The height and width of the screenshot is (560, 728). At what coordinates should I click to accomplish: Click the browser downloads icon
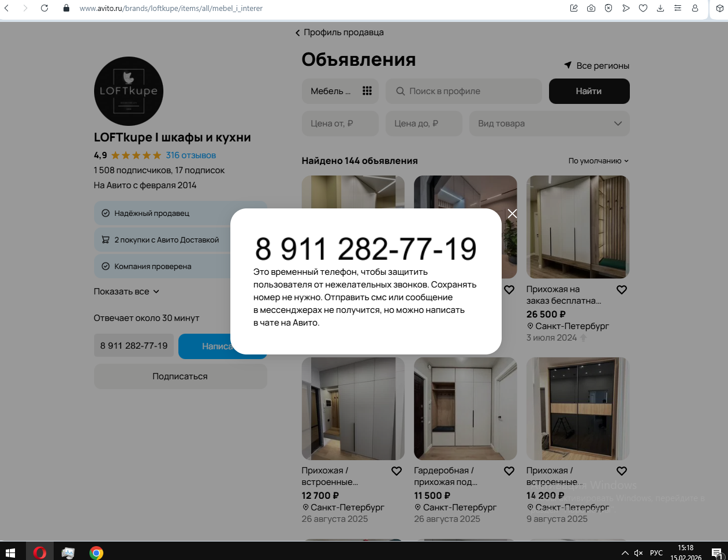[660, 8]
